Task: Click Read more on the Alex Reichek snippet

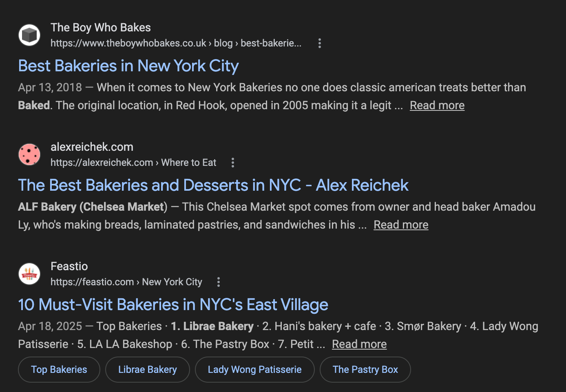Action: click(400, 225)
